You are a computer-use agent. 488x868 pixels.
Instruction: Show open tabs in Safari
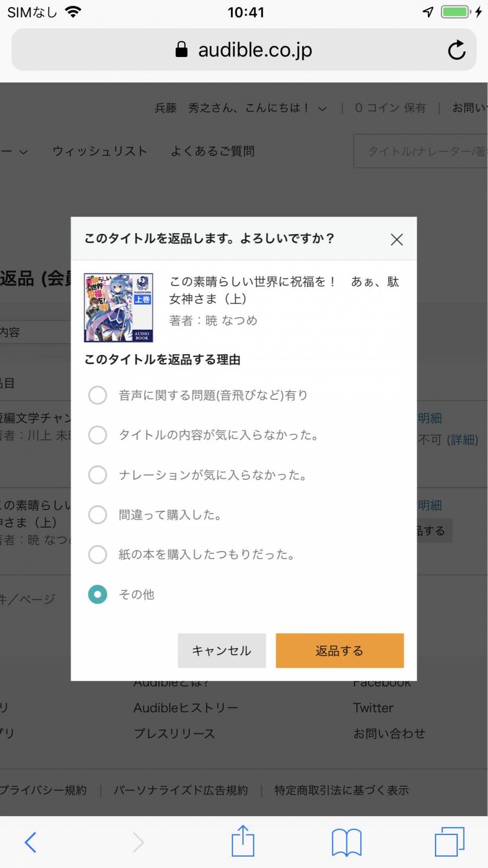coord(450,842)
